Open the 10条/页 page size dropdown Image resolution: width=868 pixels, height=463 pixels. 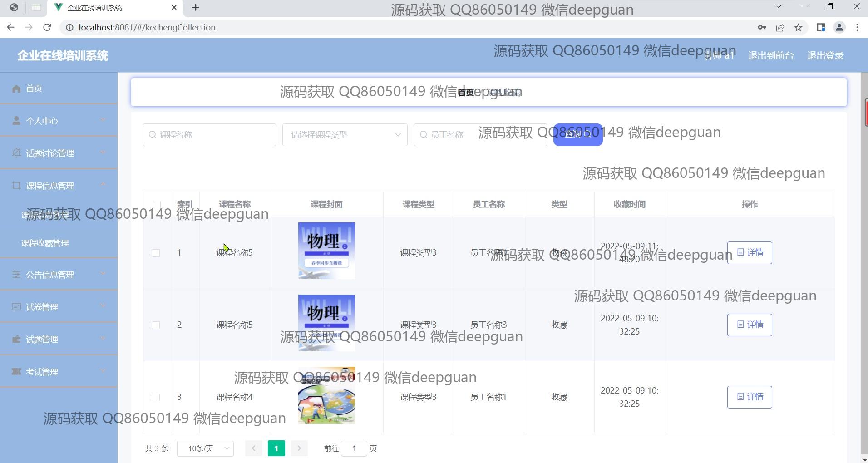tap(205, 448)
